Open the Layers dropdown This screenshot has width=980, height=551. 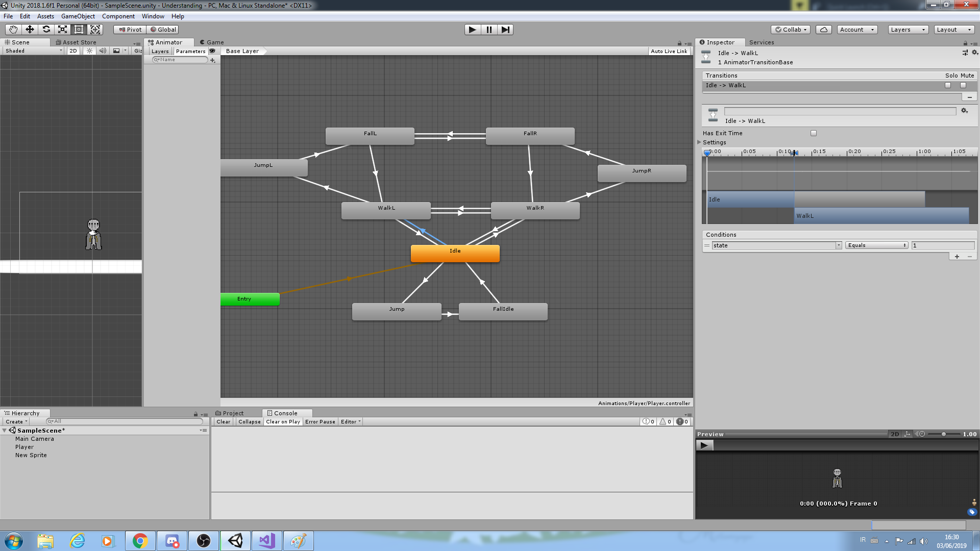(x=908, y=30)
